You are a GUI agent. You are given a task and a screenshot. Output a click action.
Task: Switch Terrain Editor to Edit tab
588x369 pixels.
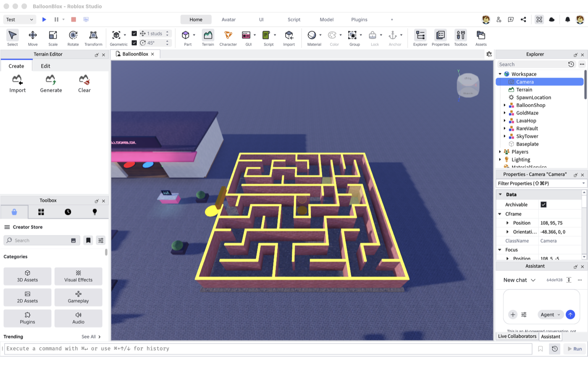(x=45, y=66)
